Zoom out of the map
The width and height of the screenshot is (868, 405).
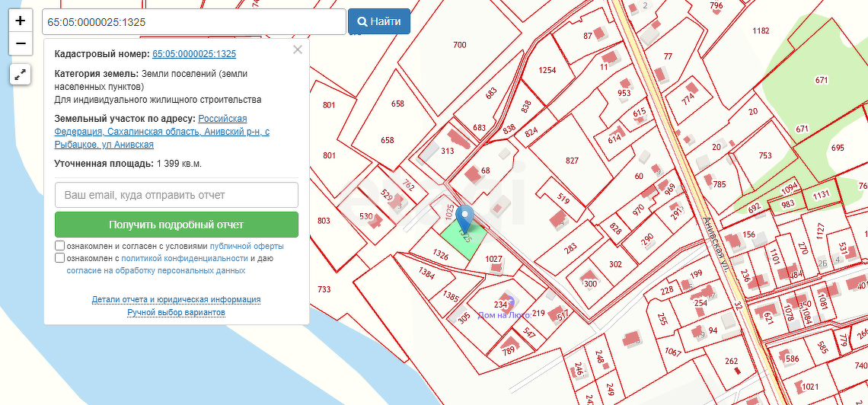point(21,44)
